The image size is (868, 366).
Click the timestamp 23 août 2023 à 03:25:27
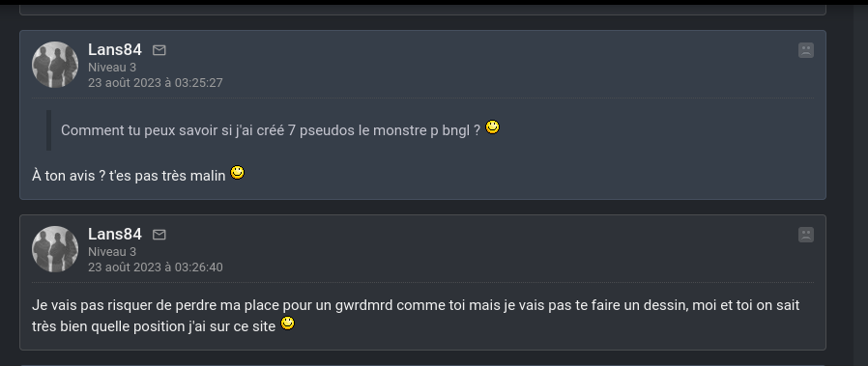tap(156, 83)
